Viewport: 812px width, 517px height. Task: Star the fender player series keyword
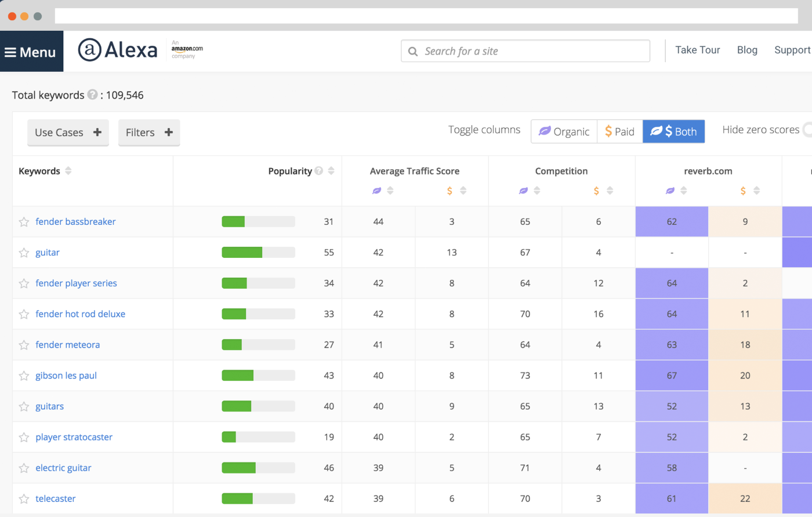pyautogui.click(x=24, y=283)
